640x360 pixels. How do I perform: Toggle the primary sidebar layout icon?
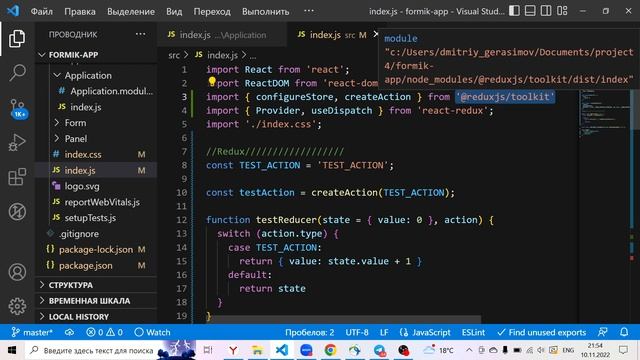coord(514,11)
